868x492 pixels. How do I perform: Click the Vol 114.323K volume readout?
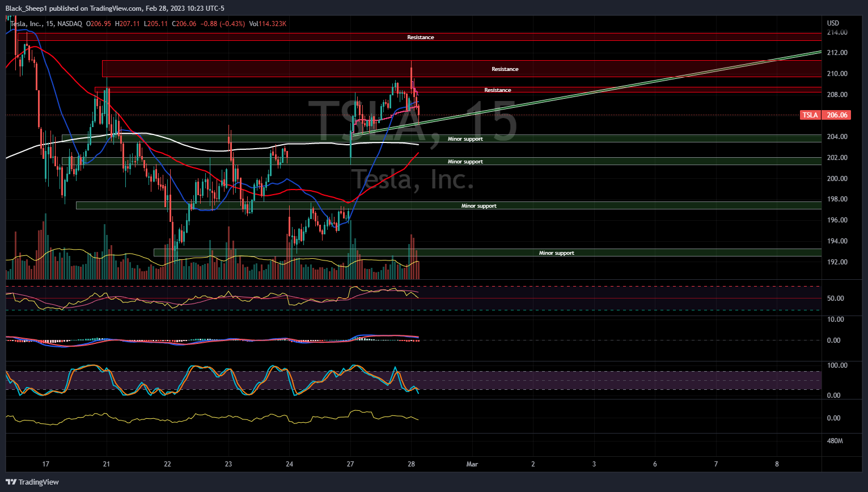pos(268,24)
